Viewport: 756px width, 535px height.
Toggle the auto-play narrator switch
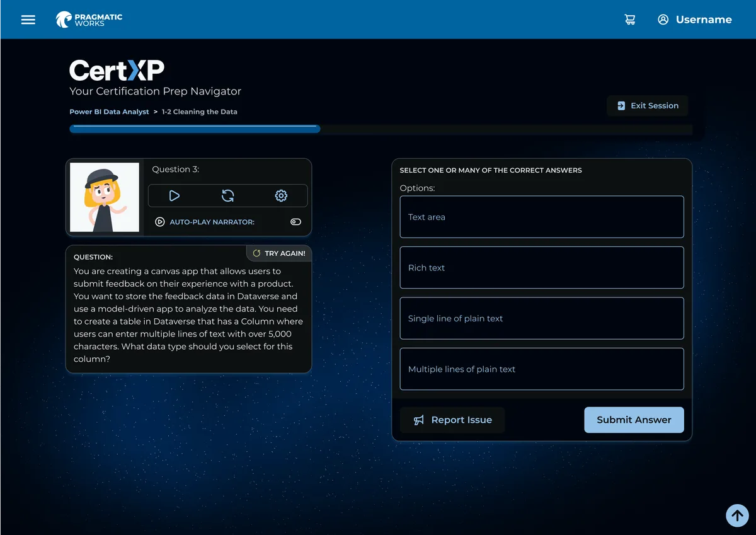click(295, 222)
